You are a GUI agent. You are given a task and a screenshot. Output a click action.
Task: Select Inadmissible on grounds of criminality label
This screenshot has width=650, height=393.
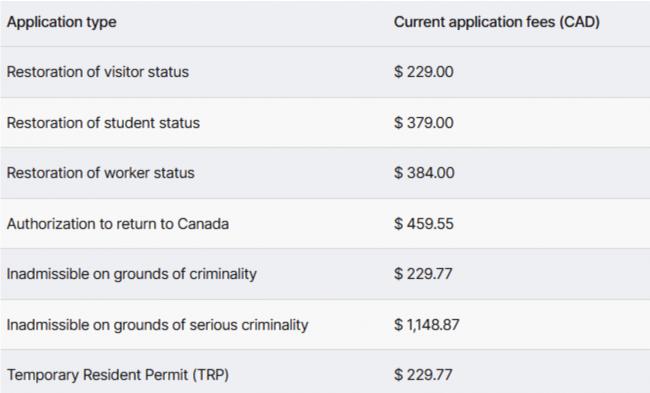coord(132,274)
